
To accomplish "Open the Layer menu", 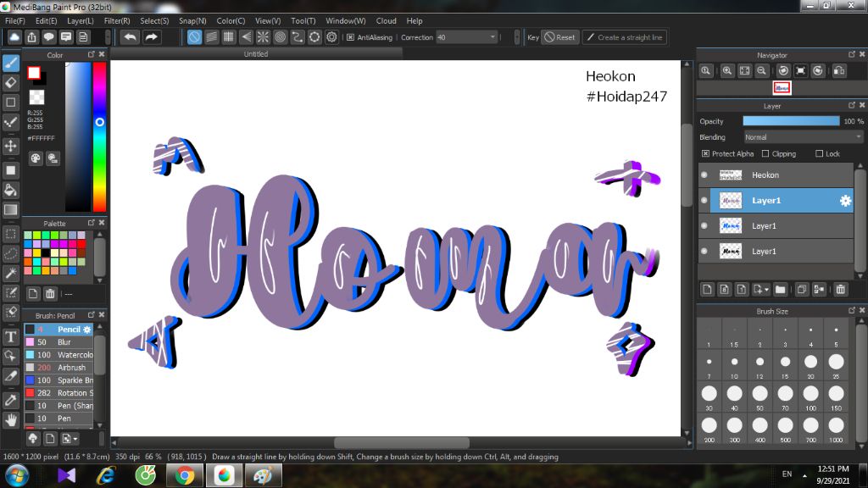I will click(x=81, y=21).
